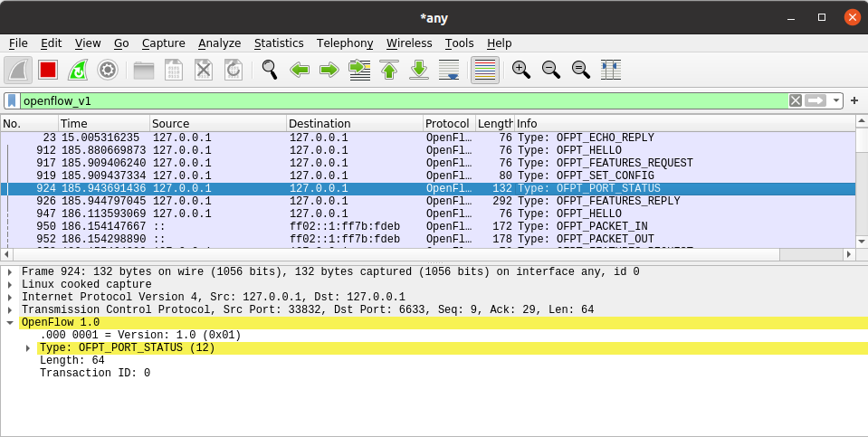
Task: Open the Tools menu
Action: 459,43
